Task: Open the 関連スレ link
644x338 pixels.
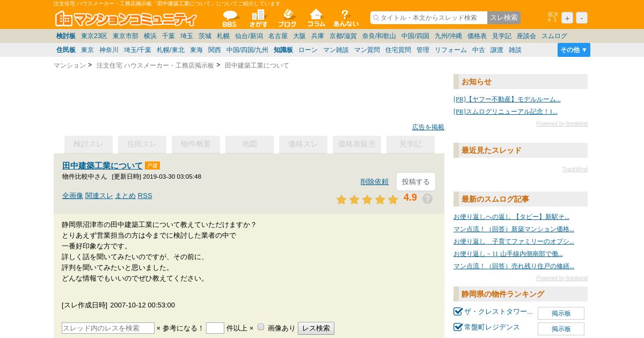Action: 99,196
